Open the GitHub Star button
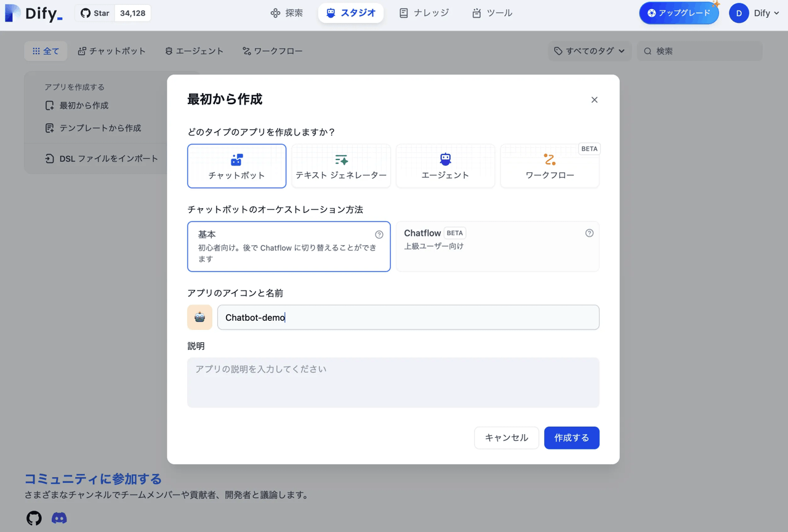 95,13
